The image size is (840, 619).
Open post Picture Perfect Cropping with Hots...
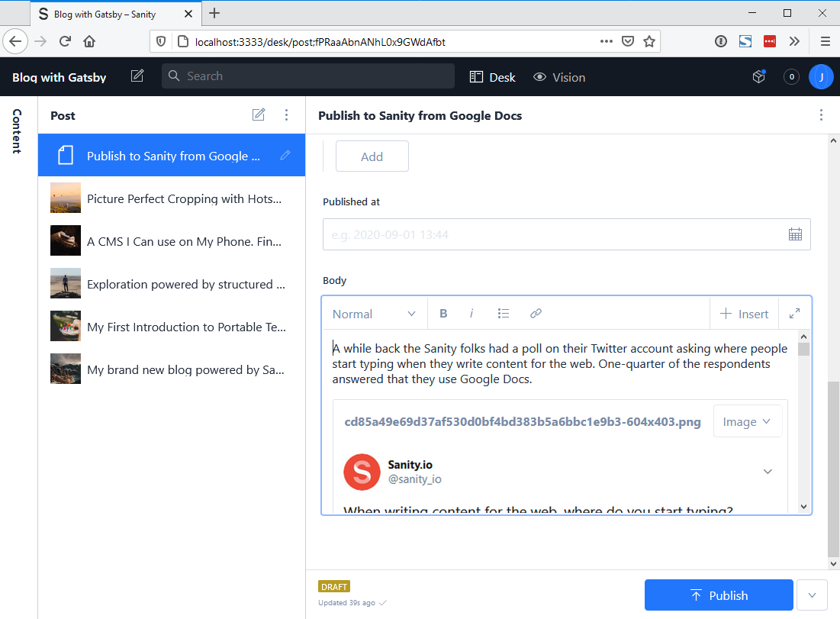coord(172,198)
